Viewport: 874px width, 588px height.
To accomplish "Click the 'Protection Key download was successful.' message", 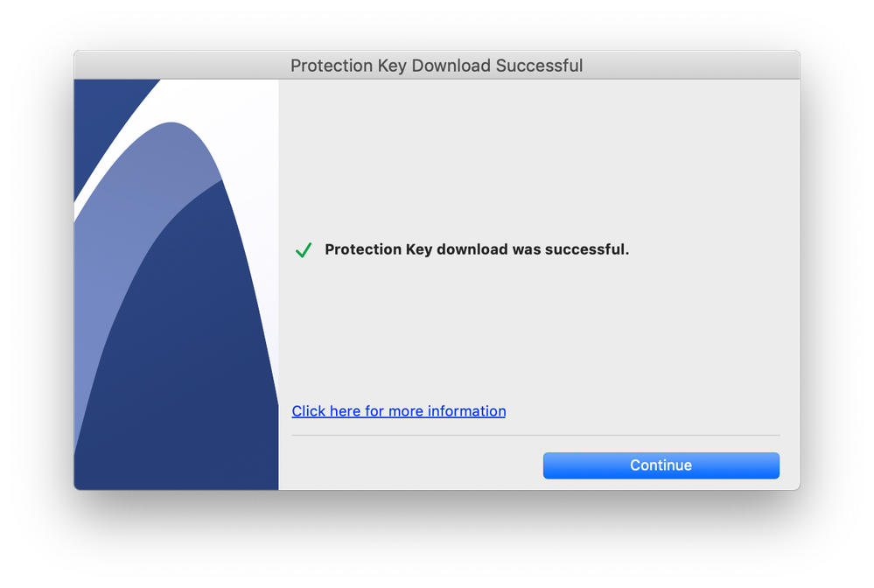I will pos(477,249).
